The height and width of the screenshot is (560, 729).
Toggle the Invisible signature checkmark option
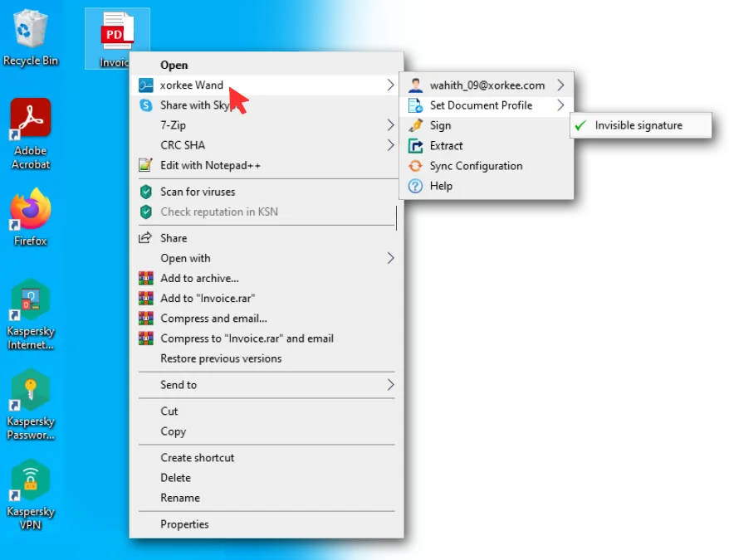(x=638, y=126)
